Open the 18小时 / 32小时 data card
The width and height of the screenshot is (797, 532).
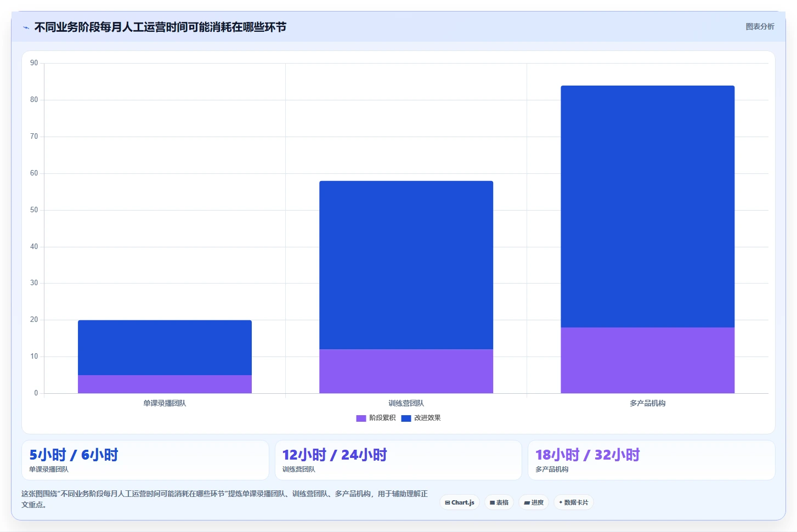click(x=652, y=460)
